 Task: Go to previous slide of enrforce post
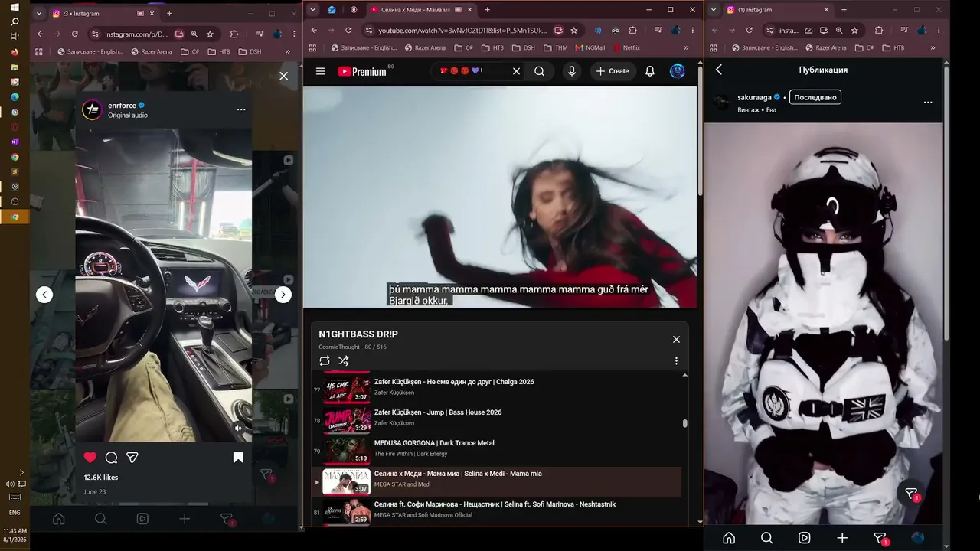[x=44, y=295]
